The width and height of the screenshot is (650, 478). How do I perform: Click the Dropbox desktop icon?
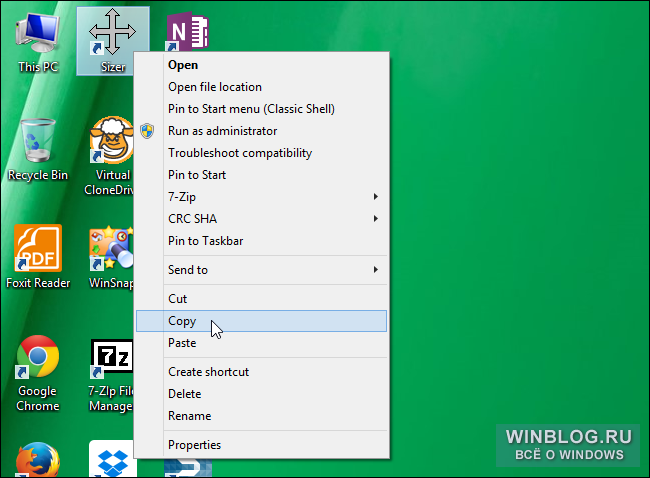click(x=112, y=459)
